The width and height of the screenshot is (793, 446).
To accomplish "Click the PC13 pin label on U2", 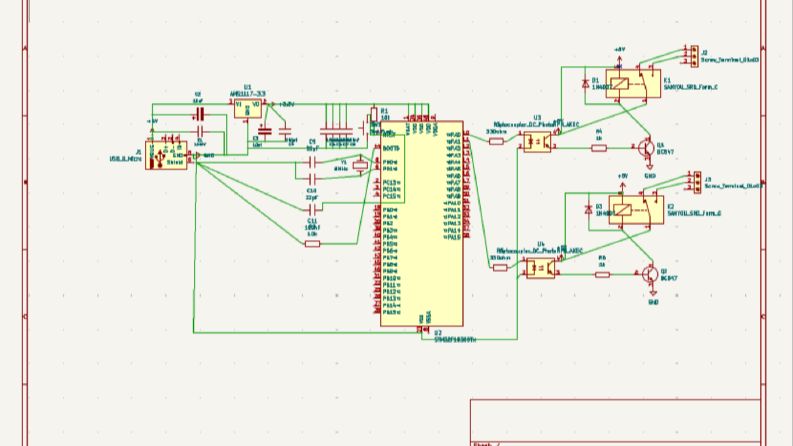I will click(391, 183).
